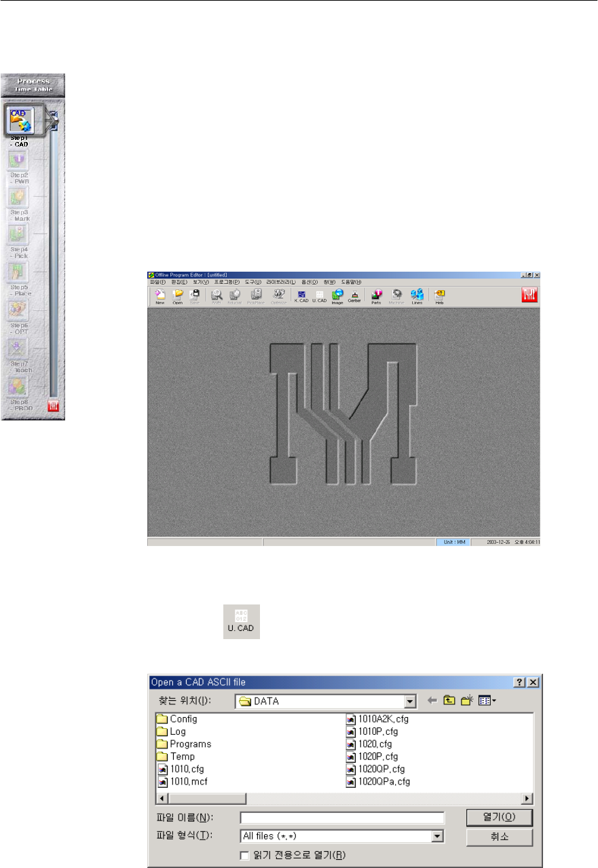598x868 pixels.
Task: Open the Help toolbar icon
Action: (439, 297)
